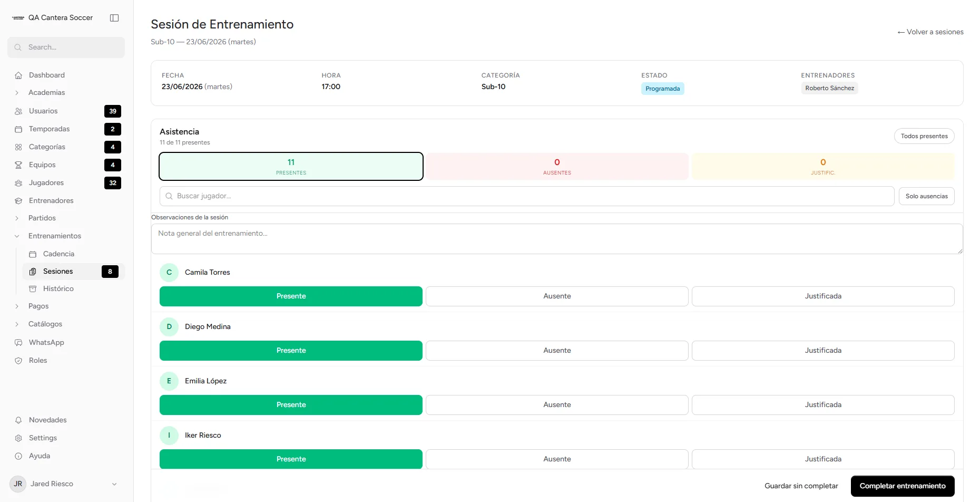This screenshot has height=502, width=980.
Task: Click the Roles shield icon
Action: (x=18, y=361)
